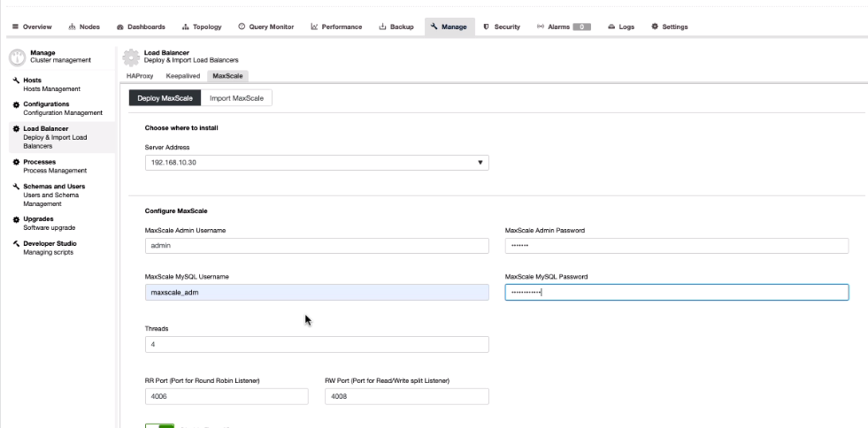Click the Deploy MaxScale button

click(165, 98)
